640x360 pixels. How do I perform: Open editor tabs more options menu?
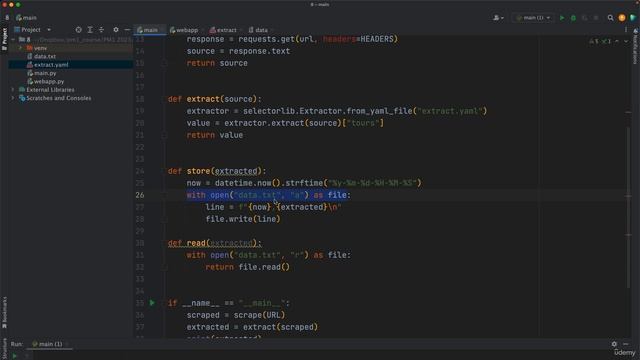click(626, 30)
